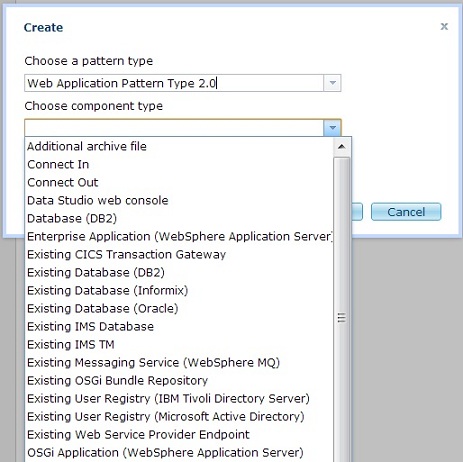Collapse the component type dropdown arrow

[332, 128]
